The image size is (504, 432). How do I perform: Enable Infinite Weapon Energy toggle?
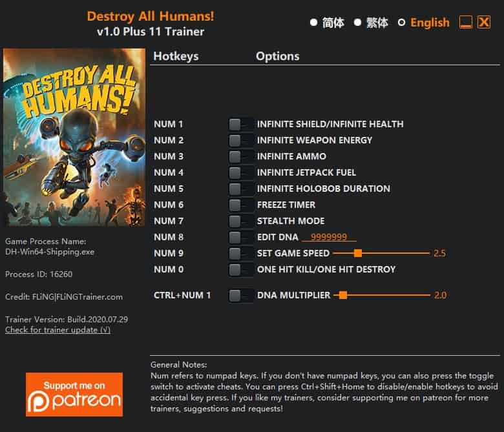[x=241, y=140]
